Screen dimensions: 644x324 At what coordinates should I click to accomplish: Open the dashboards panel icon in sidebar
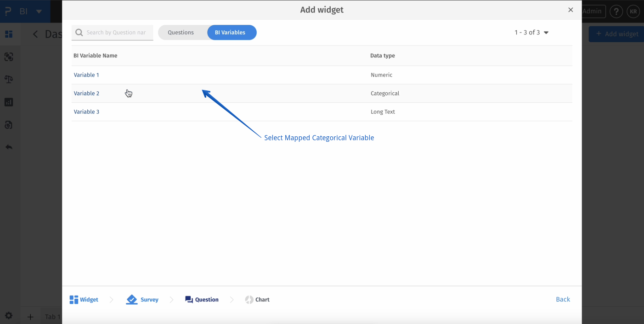coord(9,34)
